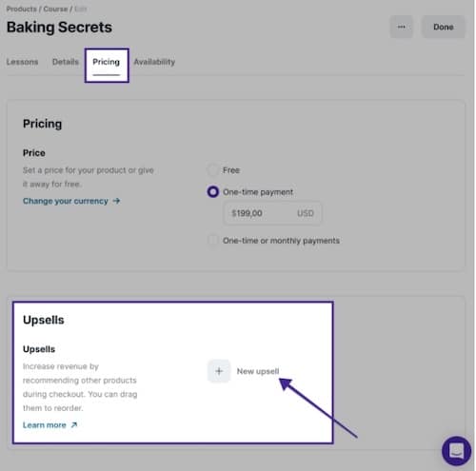Image resolution: width=476 pixels, height=471 pixels.
Task: Navigate to Products in breadcrumb
Action: click(21, 9)
